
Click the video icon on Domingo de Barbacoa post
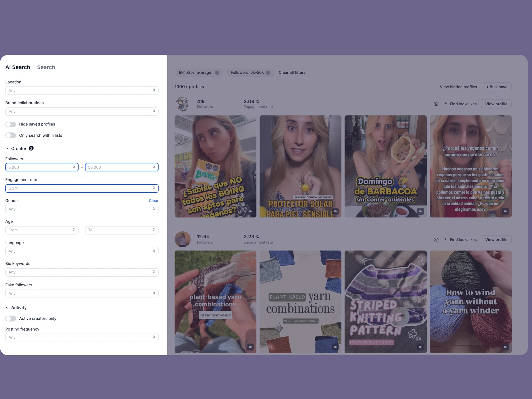click(421, 211)
